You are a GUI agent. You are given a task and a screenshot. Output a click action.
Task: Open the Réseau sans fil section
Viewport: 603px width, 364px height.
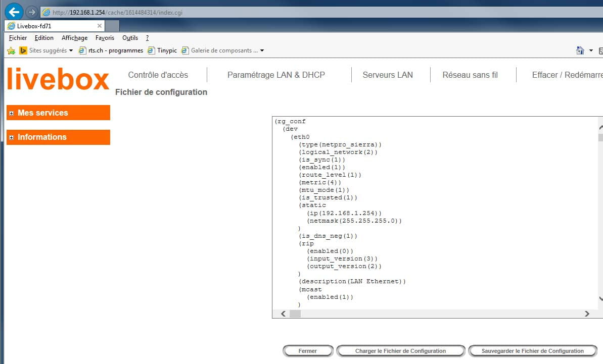(470, 75)
